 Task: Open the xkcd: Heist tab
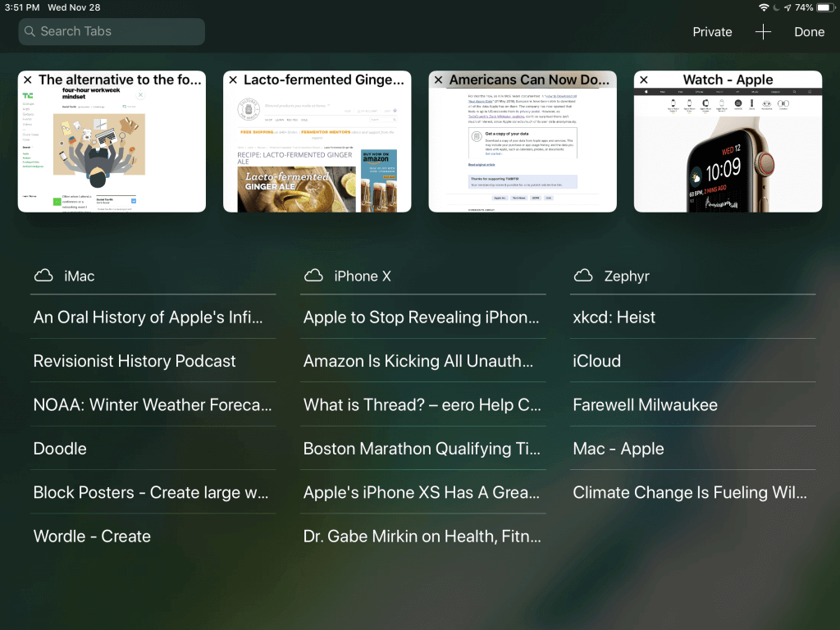click(693, 317)
